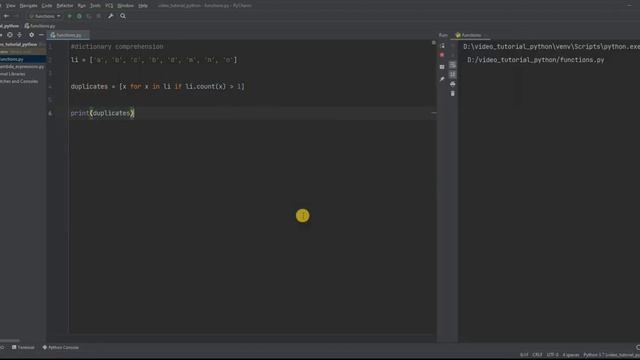Image resolution: width=640 pixels, height=360 pixels.
Task: Click functions.py in the navigation breadcrumb
Action: [x=40, y=26]
